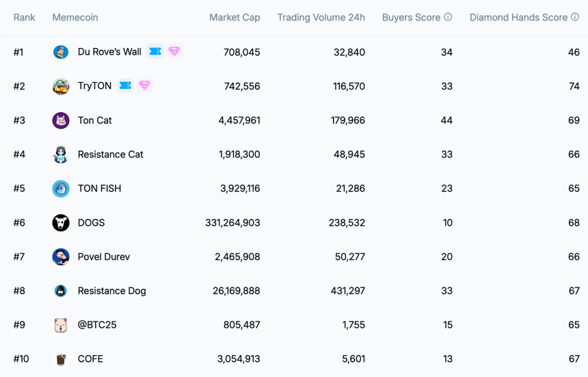Click the TON FISH blue avatar
This screenshot has width=588, height=377.
(x=61, y=189)
